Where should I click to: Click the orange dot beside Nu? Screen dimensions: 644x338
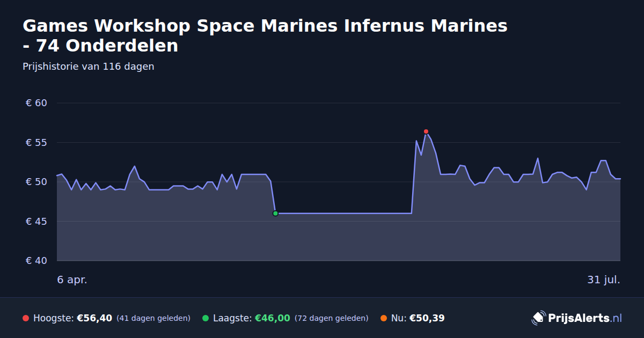[x=383, y=318]
